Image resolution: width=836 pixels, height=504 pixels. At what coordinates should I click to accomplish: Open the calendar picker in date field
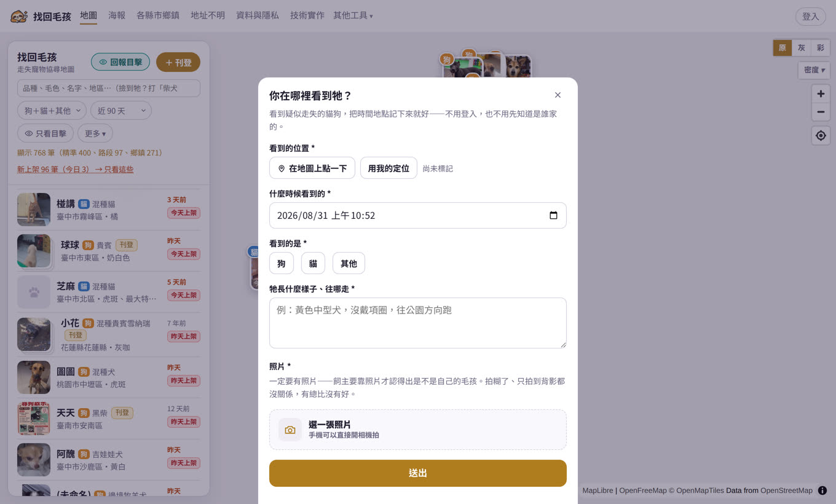(553, 215)
